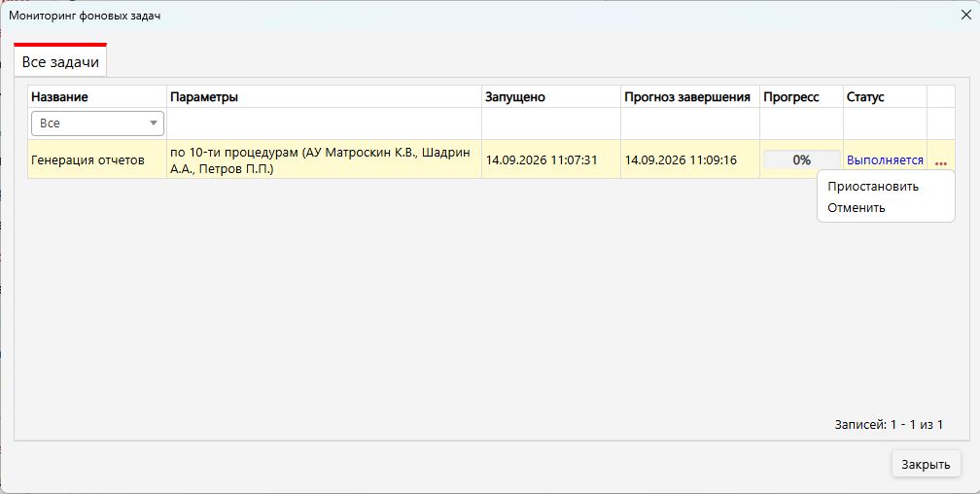
Task: Switch to the Все задачи tab
Action: (60, 62)
